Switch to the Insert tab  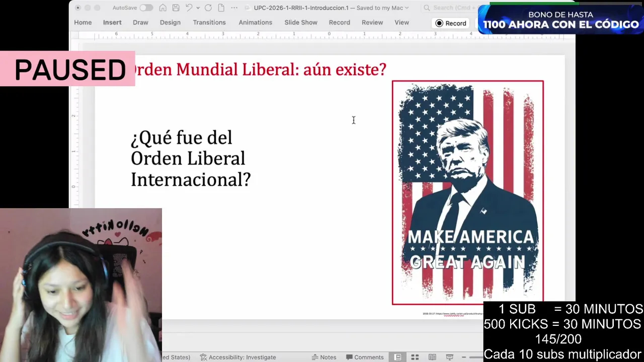(112, 23)
